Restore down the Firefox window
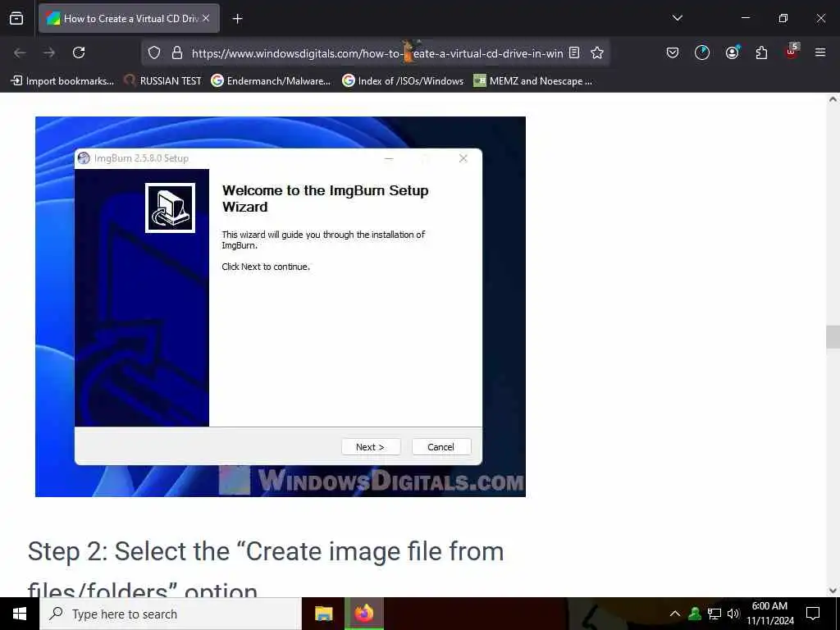The height and width of the screenshot is (630, 840). point(783,18)
